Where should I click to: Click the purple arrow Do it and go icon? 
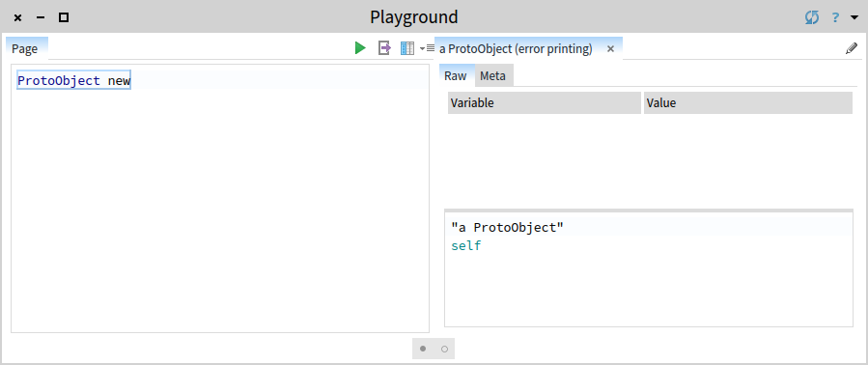pos(384,48)
